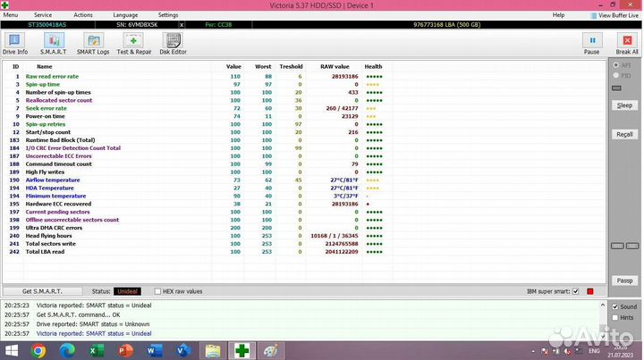Open the Language menu

click(x=125, y=15)
